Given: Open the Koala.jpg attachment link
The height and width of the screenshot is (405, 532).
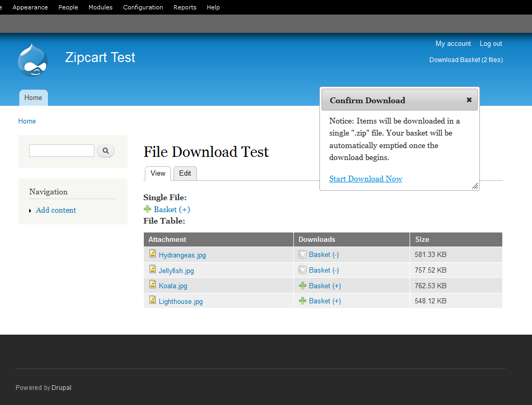Looking at the screenshot, I should (172, 286).
